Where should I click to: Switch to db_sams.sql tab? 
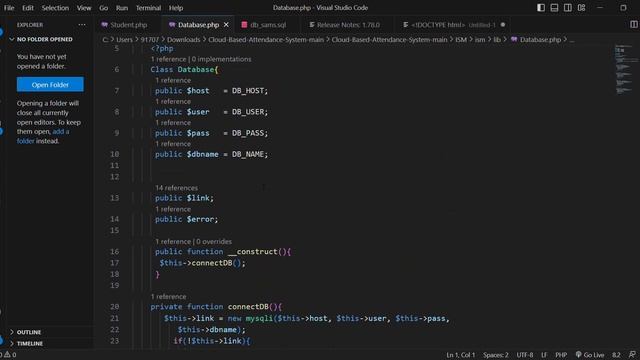pyautogui.click(x=268, y=25)
